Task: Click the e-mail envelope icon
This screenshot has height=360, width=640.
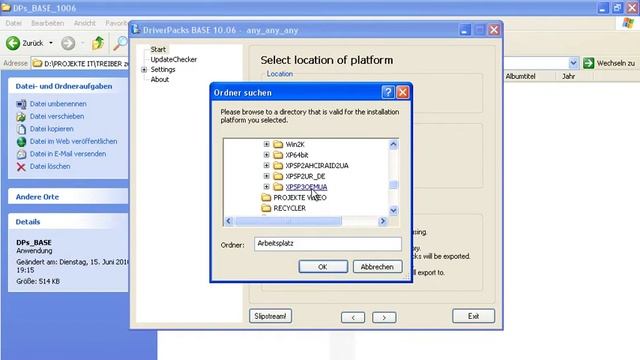Action: [21, 154]
